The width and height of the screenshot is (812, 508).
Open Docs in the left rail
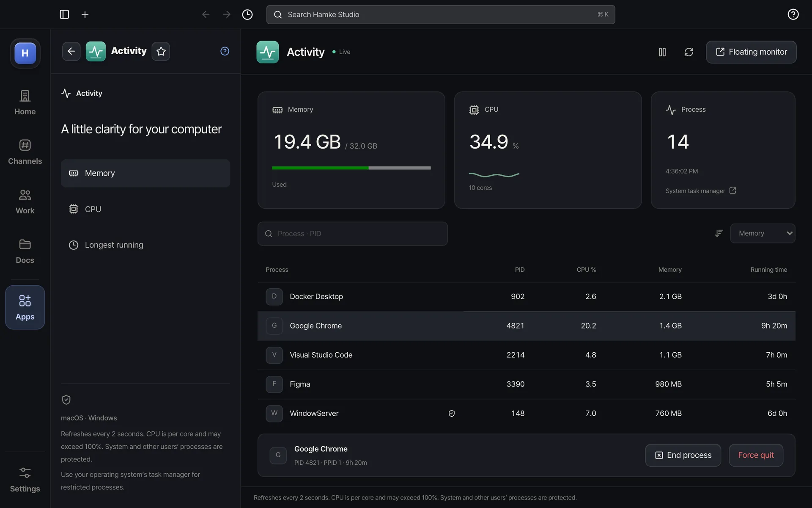point(25,251)
